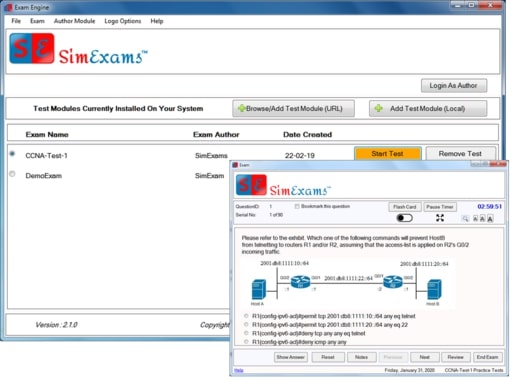Select answer permit tcp 2001:db8:1111:10::/64 any eq telnet
Viewport: 514px width, 382px height.
[x=246, y=316]
